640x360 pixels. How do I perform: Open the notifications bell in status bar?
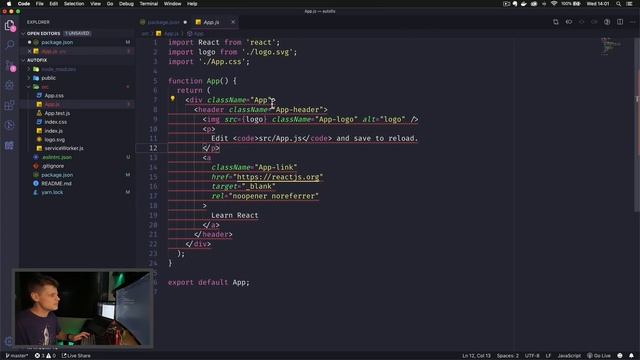pyautogui.click(x=631, y=356)
